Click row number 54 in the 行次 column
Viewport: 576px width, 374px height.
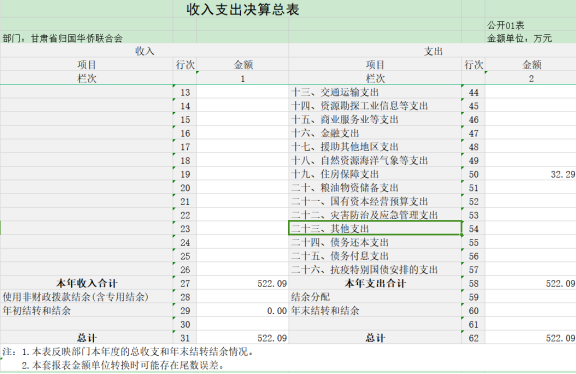coord(473,229)
